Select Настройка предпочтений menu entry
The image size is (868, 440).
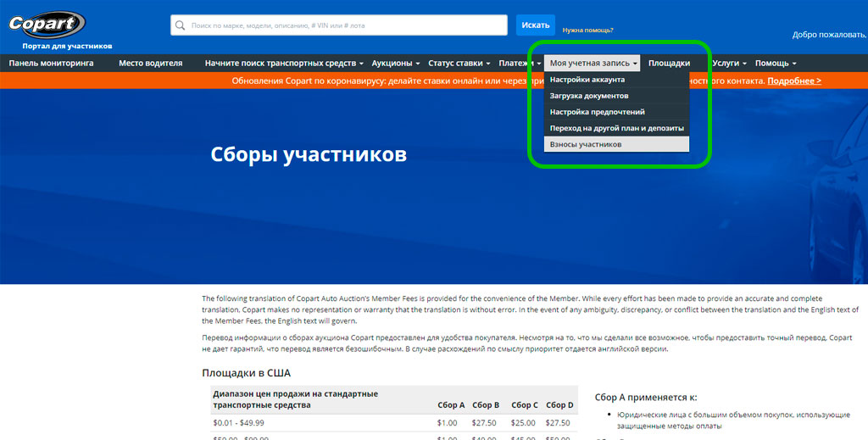click(617, 112)
